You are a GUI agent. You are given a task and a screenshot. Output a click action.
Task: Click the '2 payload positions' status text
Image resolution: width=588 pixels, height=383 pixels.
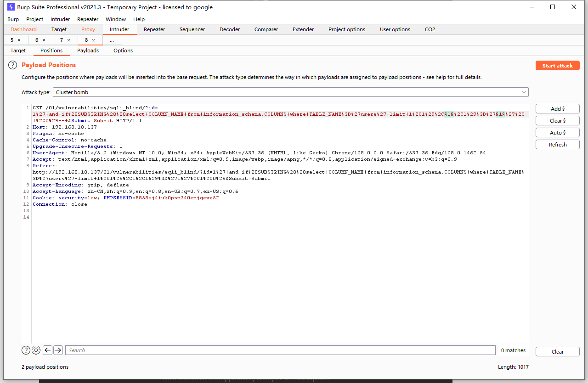coord(45,367)
